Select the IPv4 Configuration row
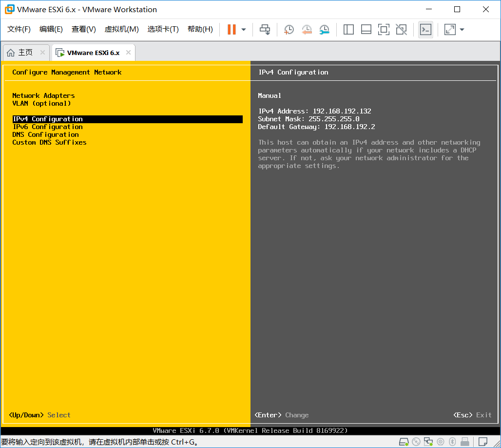This screenshot has width=501, height=448. (x=128, y=119)
